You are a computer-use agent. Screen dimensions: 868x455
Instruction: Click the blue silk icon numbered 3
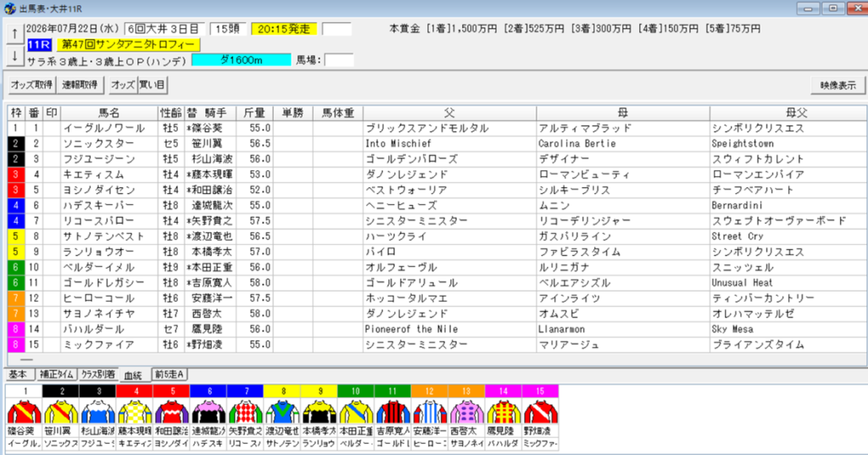click(98, 412)
